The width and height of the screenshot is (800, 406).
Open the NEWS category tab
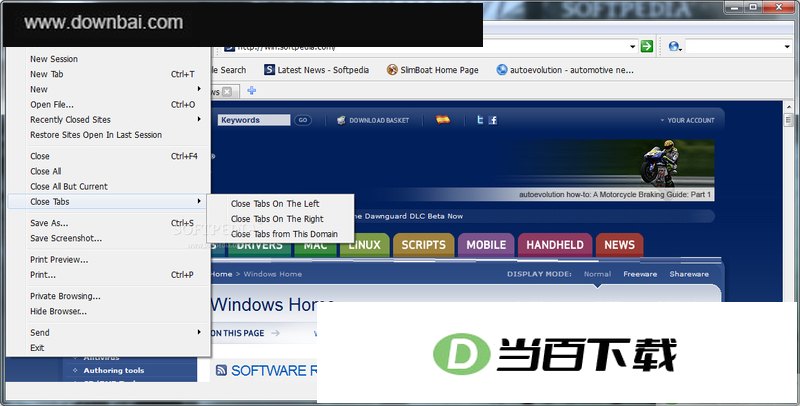[x=619, y=245]
